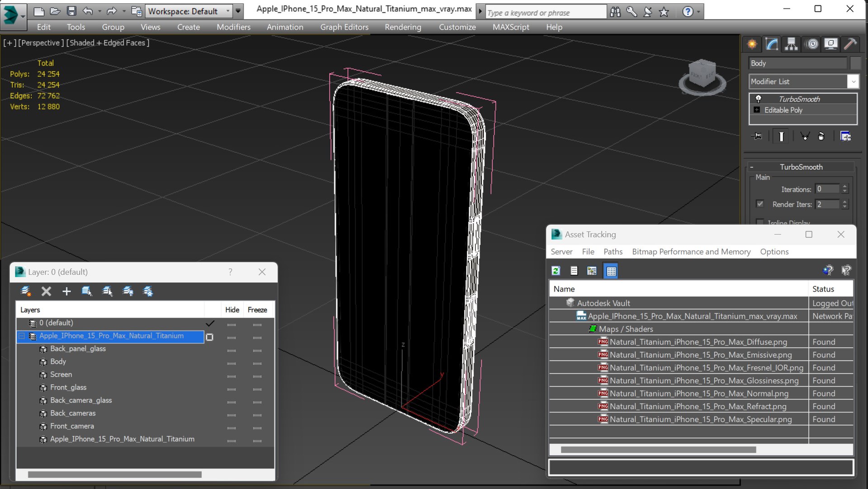The width and height of the screenshot is (868, 489).
Task: Click Remove Modifier trash icon
Action: coord(821,136)
